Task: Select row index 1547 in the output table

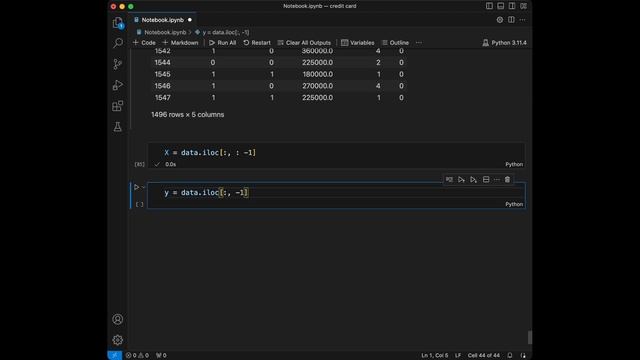Action: (162, 98)
